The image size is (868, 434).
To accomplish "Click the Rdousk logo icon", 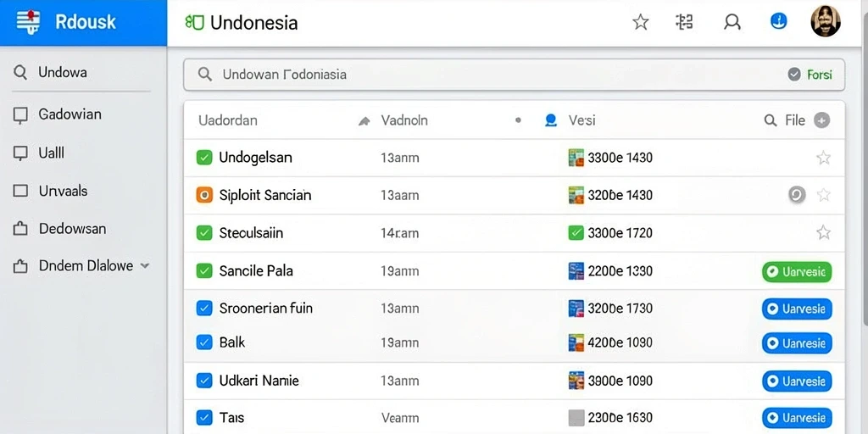I will coord(28,22).
